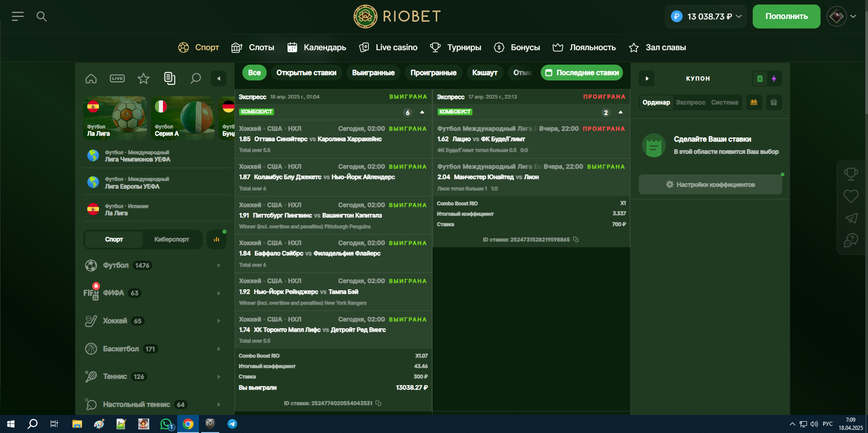Open the bet history document icon
868x433 pixels.
point(170,79)
